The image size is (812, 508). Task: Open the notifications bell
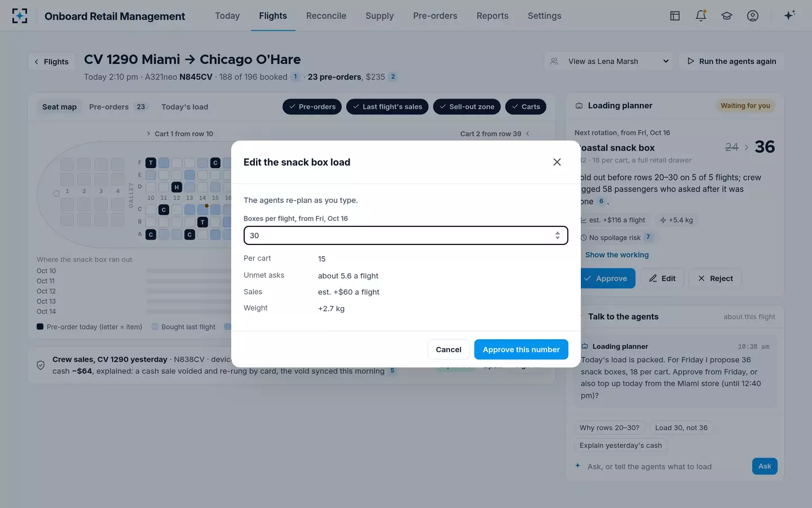tap(701, 16)
